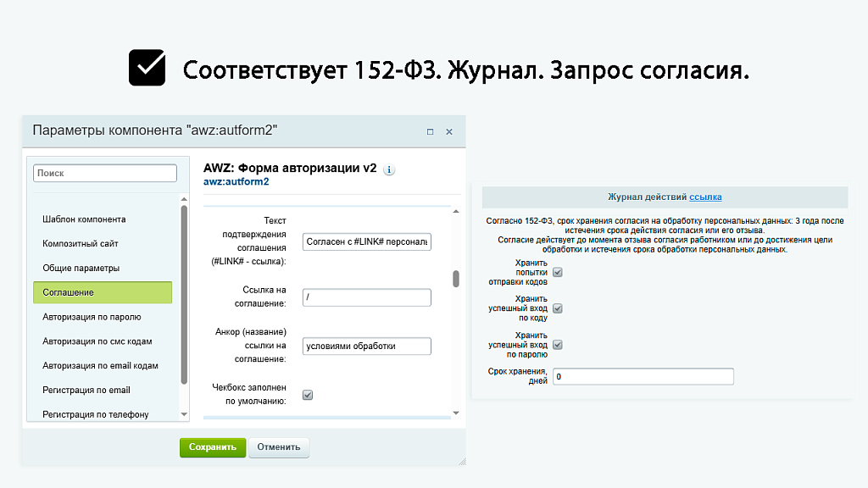Uncheck "Хранить успешный вход по паролю"
Screen dimensions: 868x488
point(557,344)
